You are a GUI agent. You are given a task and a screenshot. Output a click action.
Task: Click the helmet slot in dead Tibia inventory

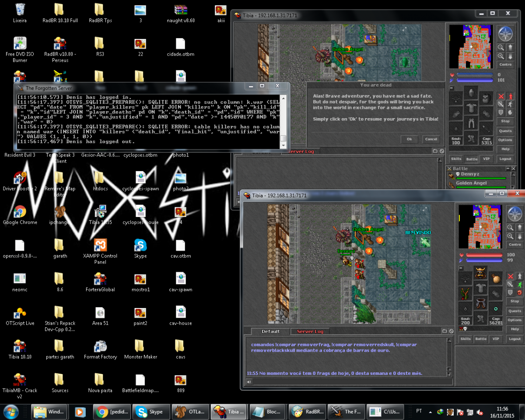[x=471, y=93]
